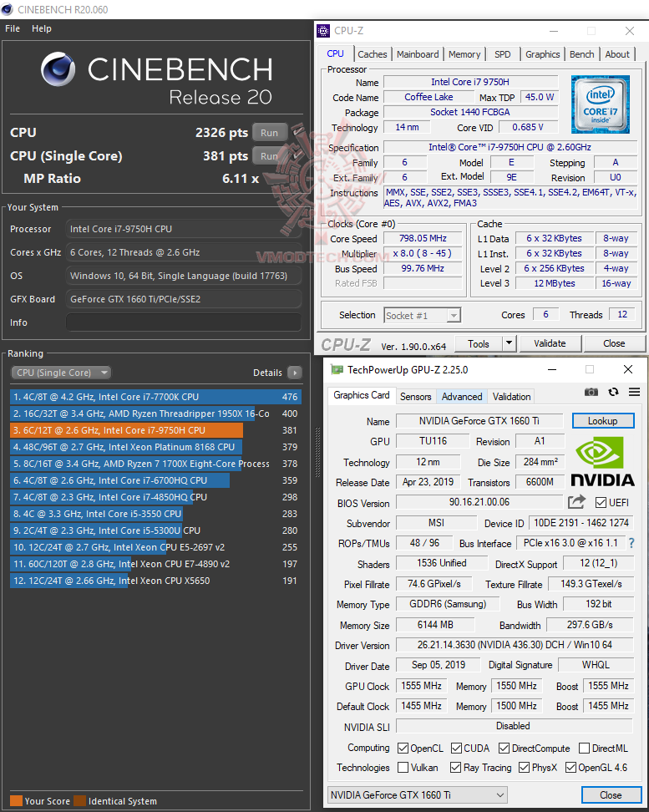Viewport: 649px width, 812px height.
Task: Switch to Caches tab in CPU-Z
Action: (372, 54)
